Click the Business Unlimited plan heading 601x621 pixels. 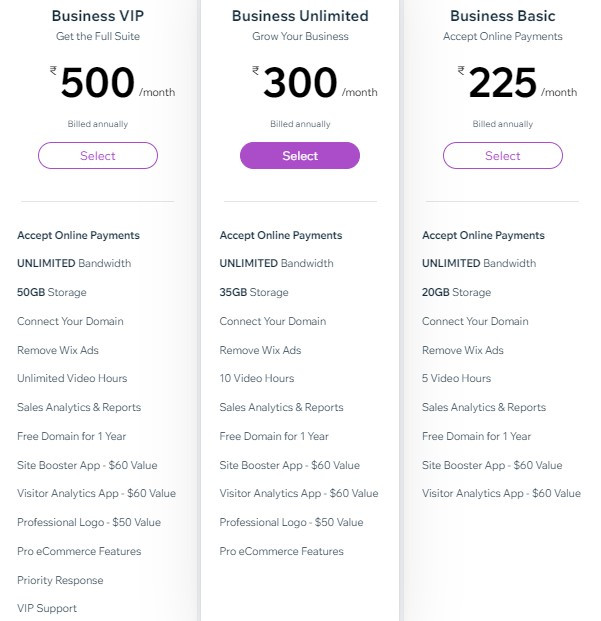300,16
